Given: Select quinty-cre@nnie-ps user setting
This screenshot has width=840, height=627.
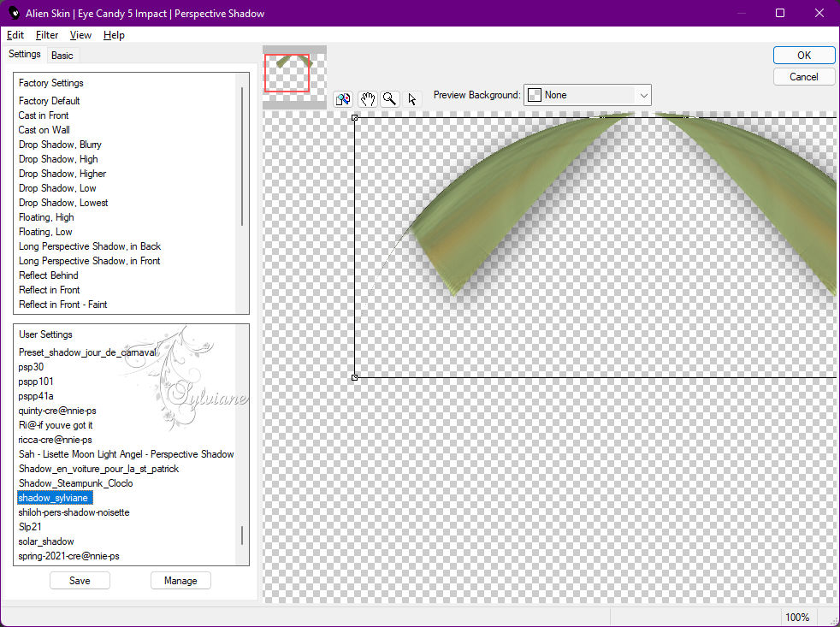Looking at the screenshot, I should [x=57, y=411].
